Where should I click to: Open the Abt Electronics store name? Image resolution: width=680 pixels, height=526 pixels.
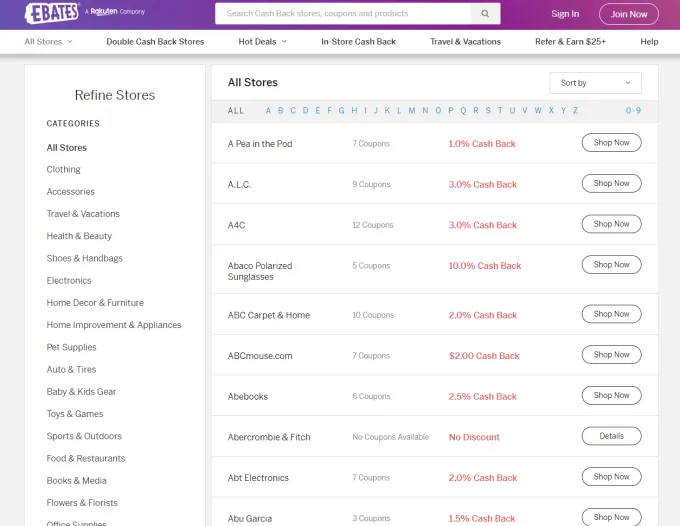click(x=258, y=478)
